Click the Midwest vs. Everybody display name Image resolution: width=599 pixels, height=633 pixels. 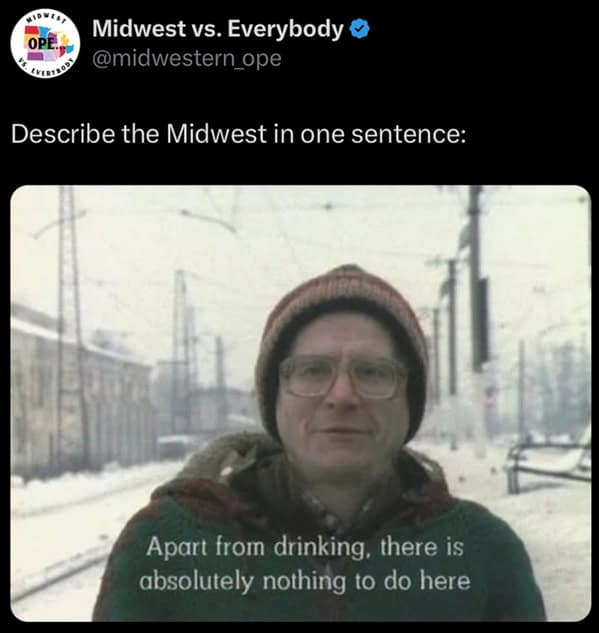tap(218, 29)
